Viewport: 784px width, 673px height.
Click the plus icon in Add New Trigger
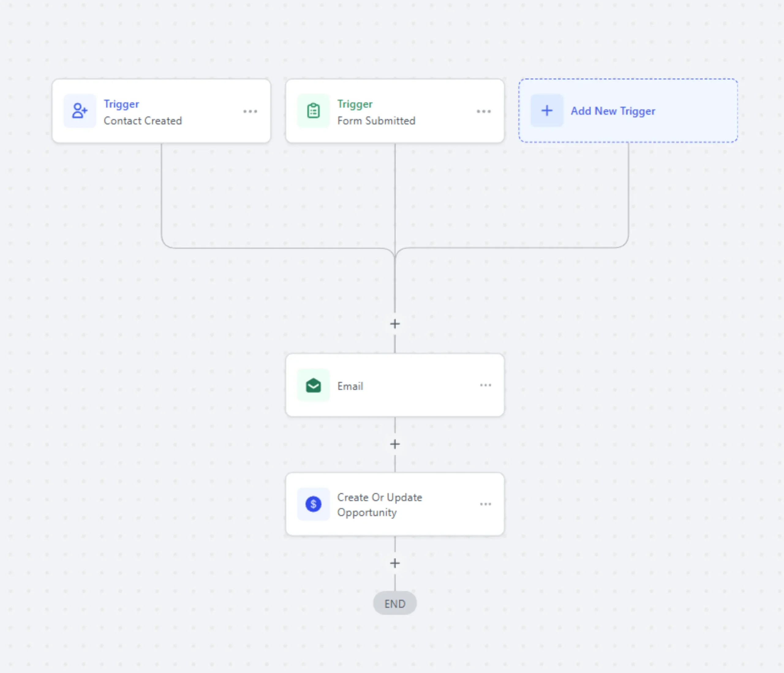(x=547, y=111)
